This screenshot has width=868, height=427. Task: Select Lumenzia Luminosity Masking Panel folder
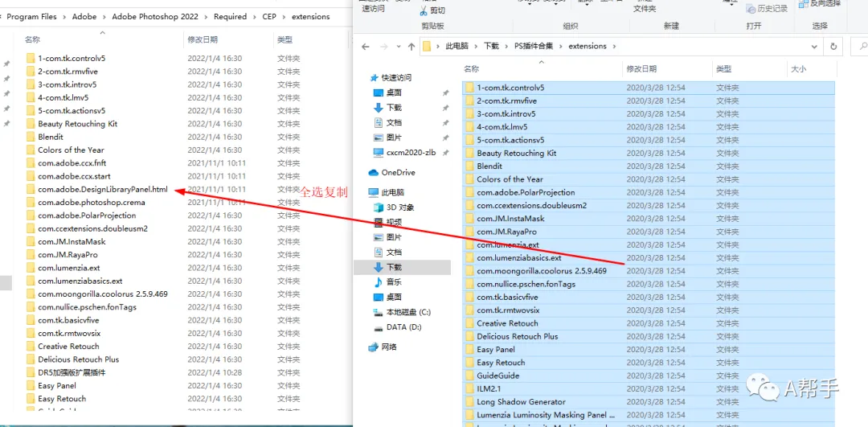click(648, 415)
